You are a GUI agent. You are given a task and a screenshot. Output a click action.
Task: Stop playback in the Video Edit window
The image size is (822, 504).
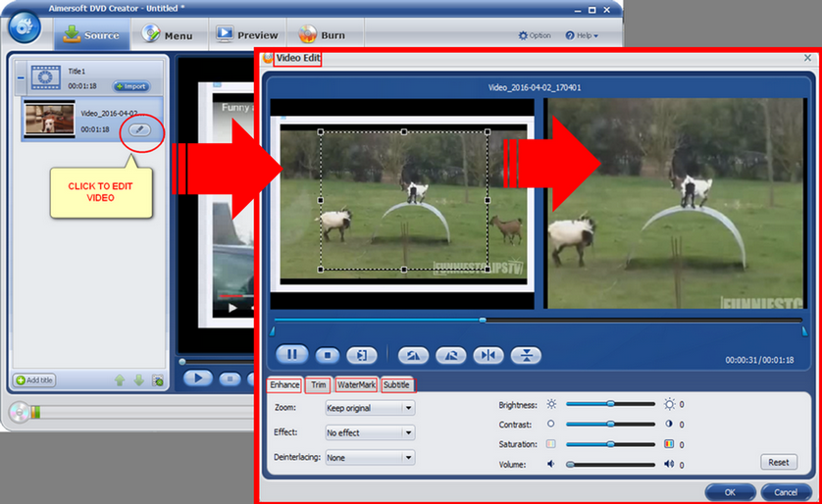[x=328, y=355]
